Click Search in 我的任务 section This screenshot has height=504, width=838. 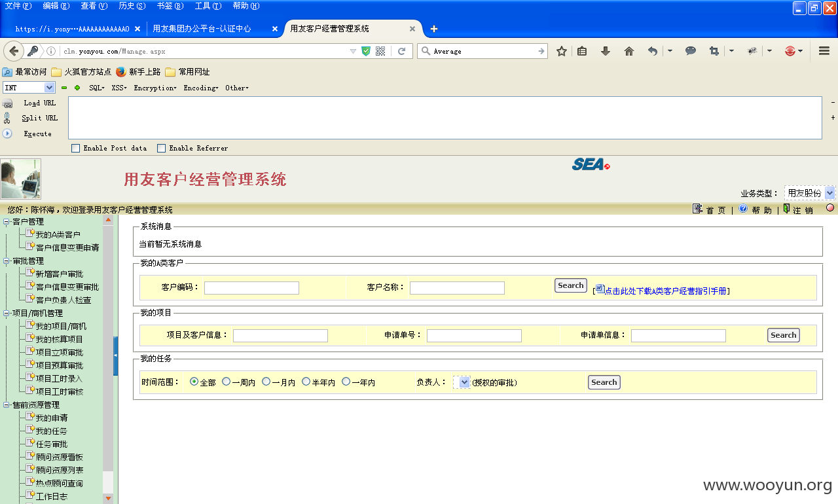[x=604, y=382]
